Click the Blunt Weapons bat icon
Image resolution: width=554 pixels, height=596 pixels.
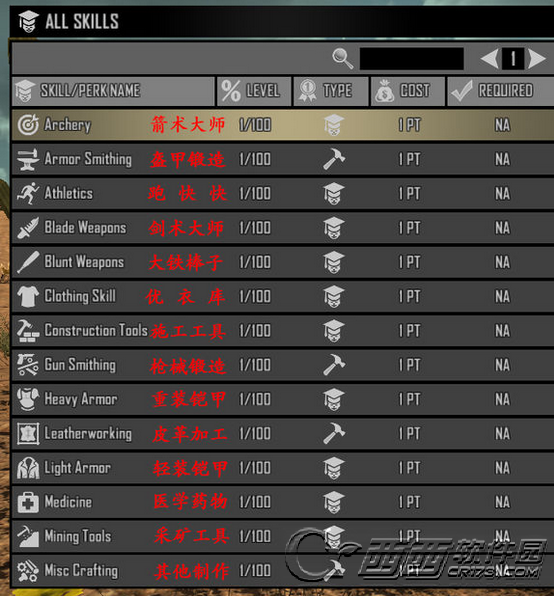(x=28, y=262)
